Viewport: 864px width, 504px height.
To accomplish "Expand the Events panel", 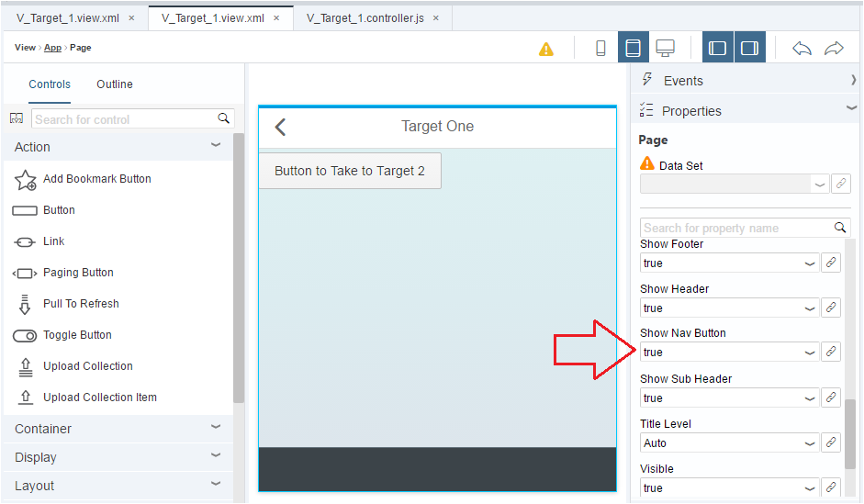I will (x=853, y=80).
